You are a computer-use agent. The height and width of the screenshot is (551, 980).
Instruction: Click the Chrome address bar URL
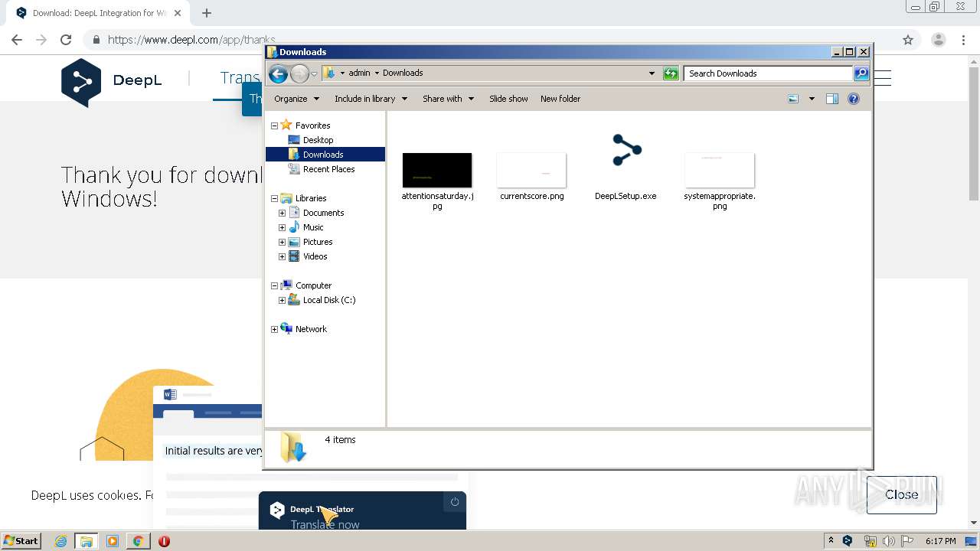tap(191, 40)
